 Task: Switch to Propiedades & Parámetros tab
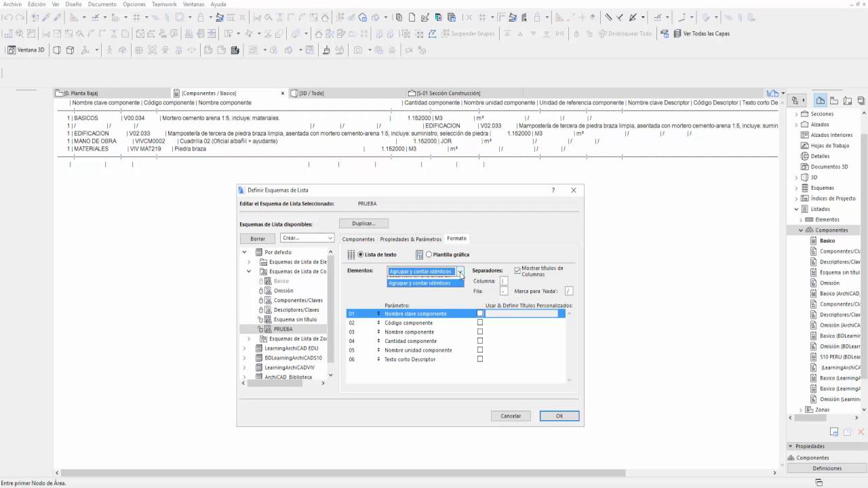(411, 239)
